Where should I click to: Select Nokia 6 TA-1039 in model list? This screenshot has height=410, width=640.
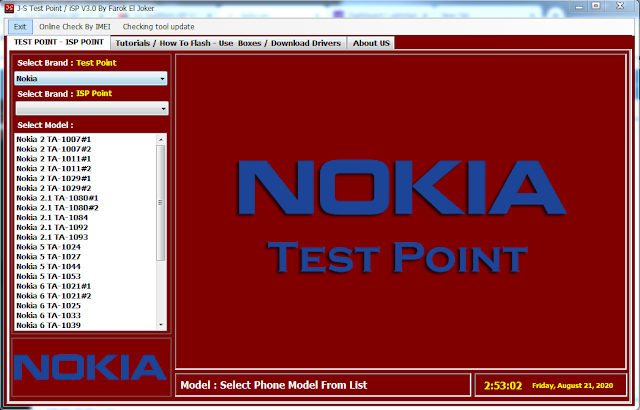tap(86, 326)
